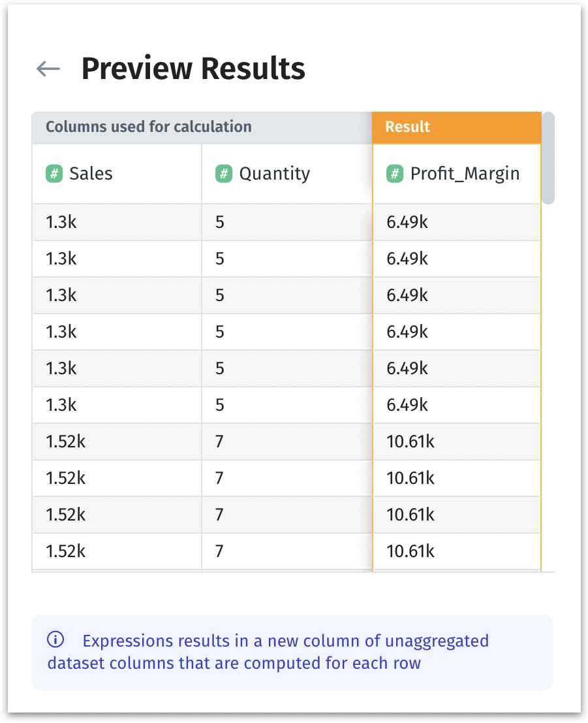Click the numeric type icon beside Profit_Margin
Screen dimensions: 588x723
click(394, 174)
